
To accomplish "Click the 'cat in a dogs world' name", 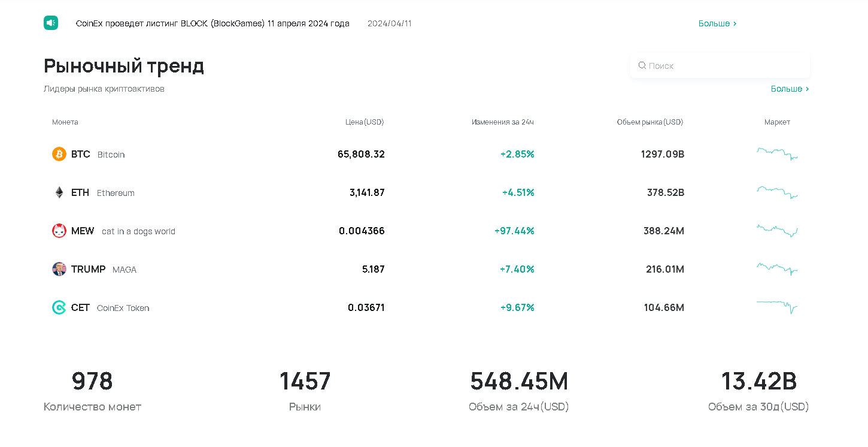I will tap(138, 231).
